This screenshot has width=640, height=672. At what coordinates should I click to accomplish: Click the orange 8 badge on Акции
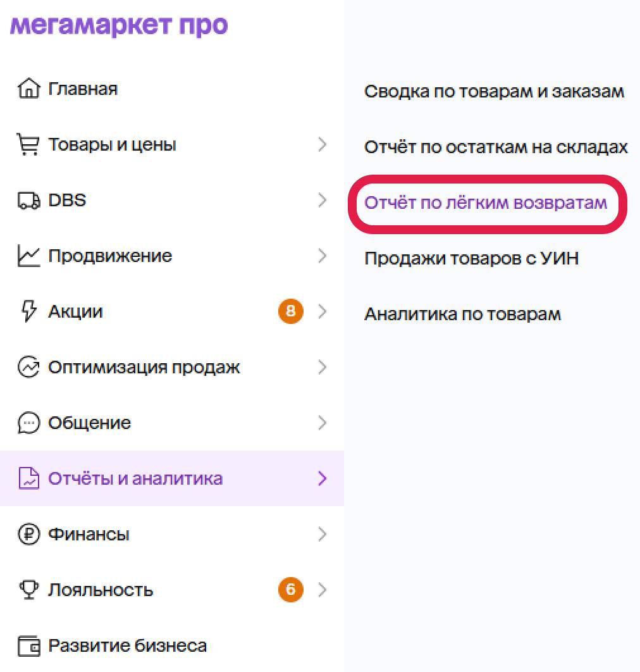tap(291, 311)
